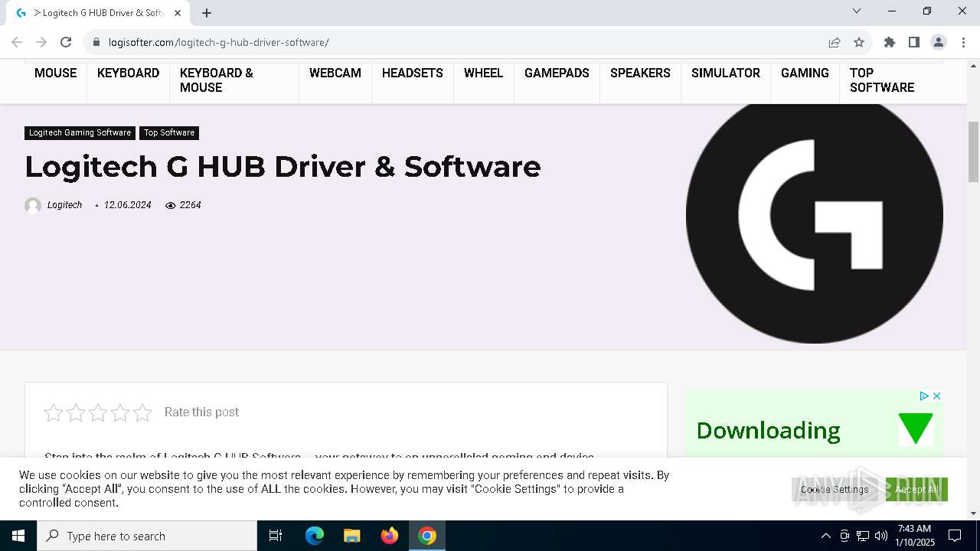Open the Top Software category tag
The image size is (980, 551).
point(169,133)
